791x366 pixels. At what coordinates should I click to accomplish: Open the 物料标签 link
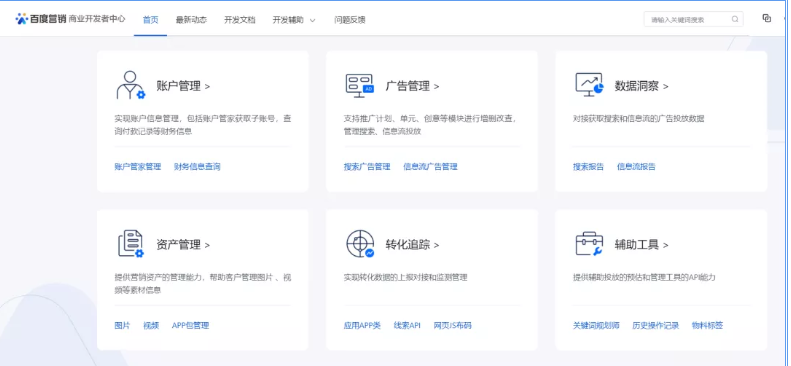click(x=707, y=326)
